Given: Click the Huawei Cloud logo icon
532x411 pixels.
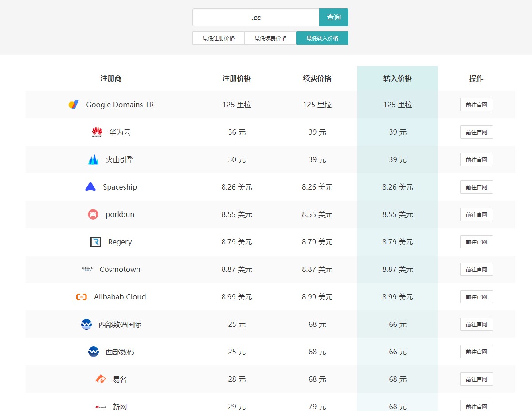Looking at the screenshot, I should point(97,132).
